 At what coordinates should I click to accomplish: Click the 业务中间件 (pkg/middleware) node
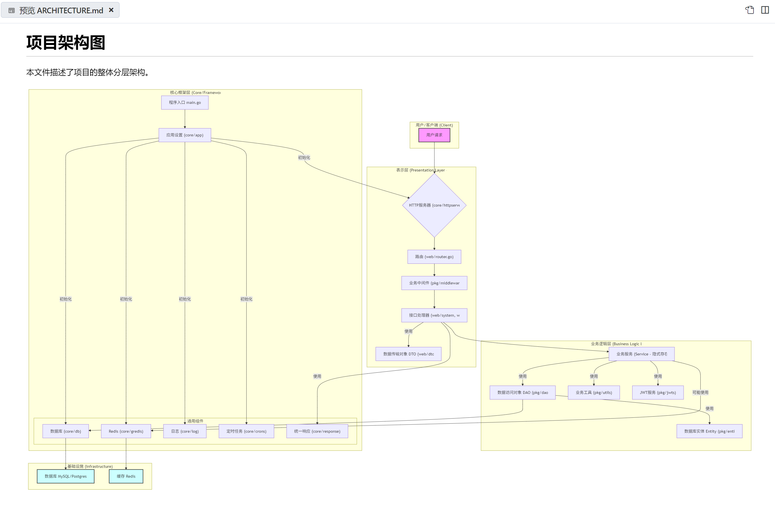coord(434,283)
